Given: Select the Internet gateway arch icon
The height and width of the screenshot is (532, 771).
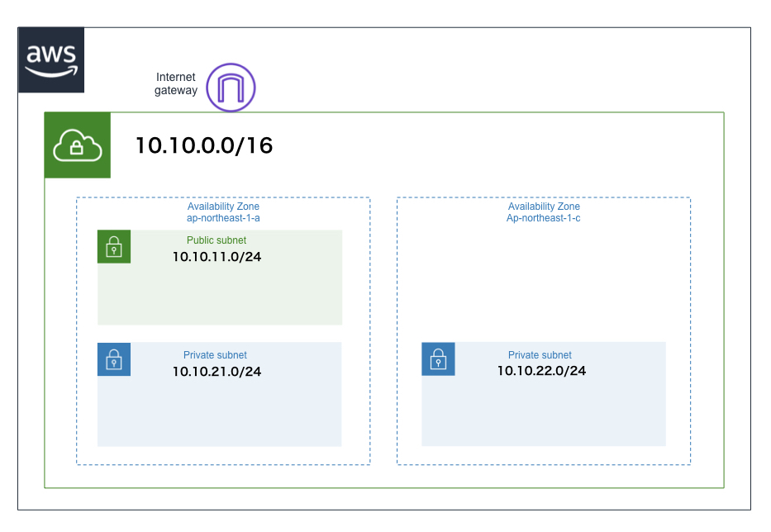Looking at the screenshot, I should point(231,88).
